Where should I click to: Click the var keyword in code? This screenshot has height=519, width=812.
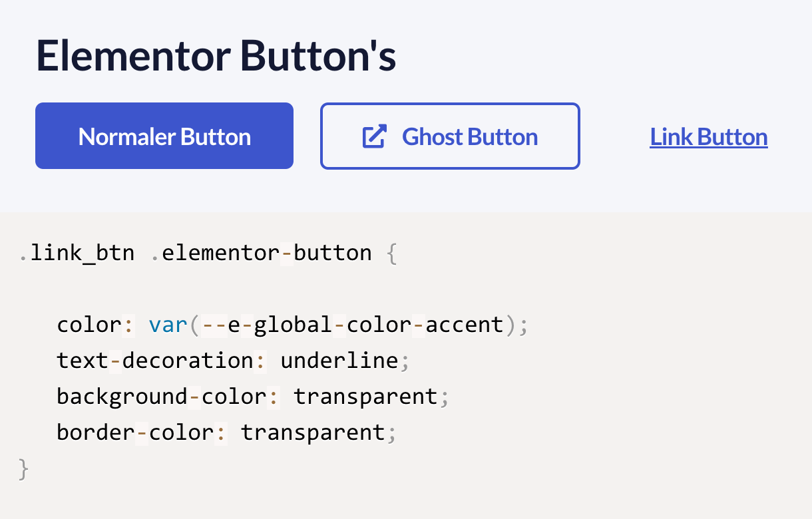(168, 325)
